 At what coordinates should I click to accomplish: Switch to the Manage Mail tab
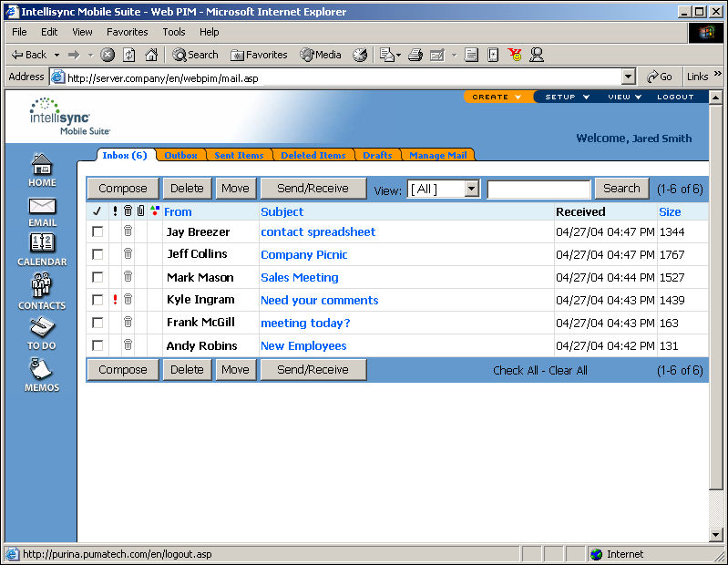point(437,155)
